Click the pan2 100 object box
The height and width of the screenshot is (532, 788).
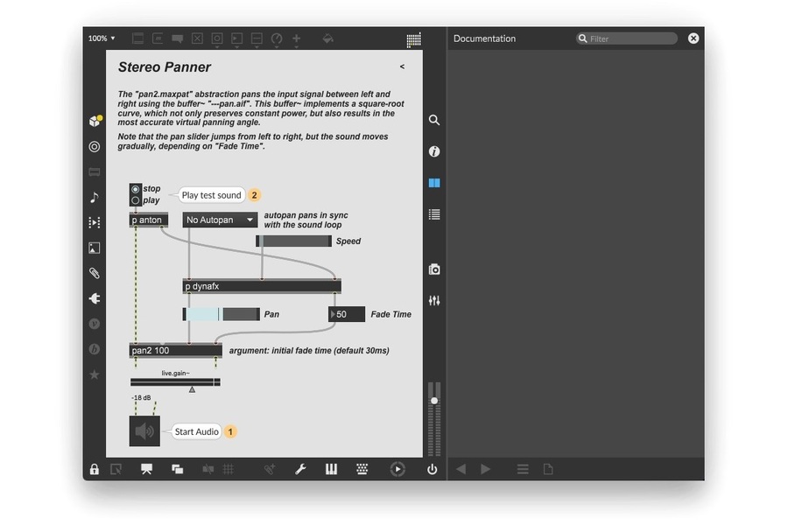coord(175,351)
